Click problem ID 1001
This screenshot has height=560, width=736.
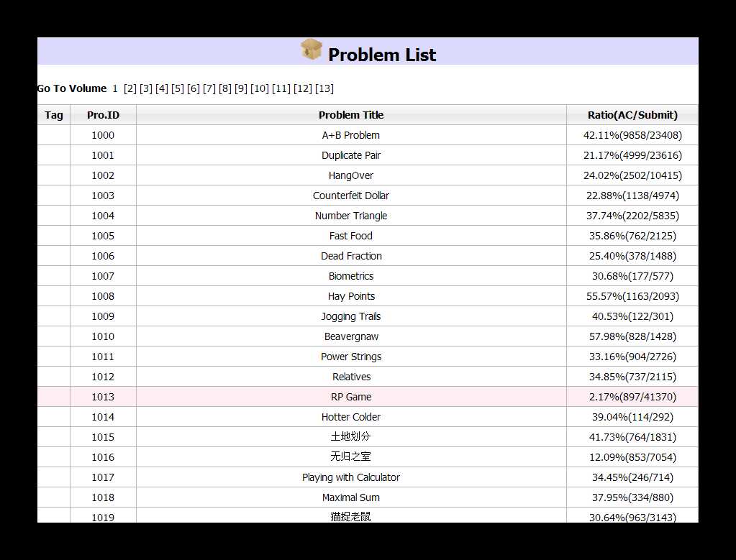point(103,155)
